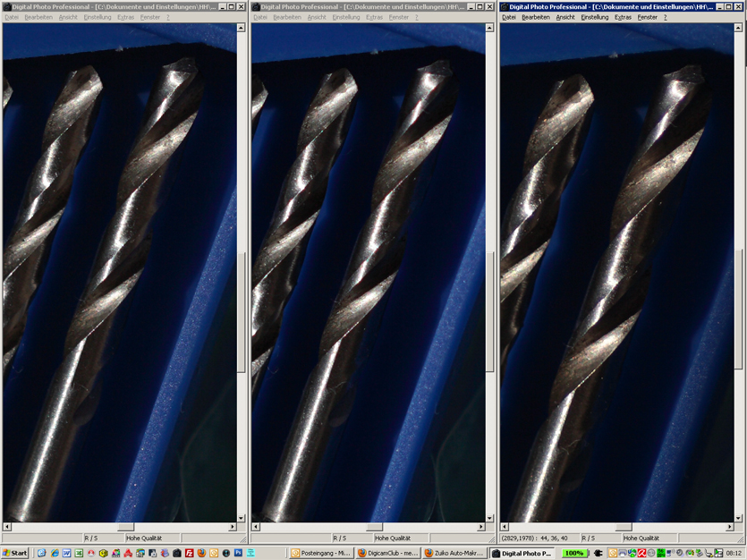The height and width of the screenshot is (560, 747).
Task: Open FileZilla from the Quick Launch bar
Action: coord(190,554)
